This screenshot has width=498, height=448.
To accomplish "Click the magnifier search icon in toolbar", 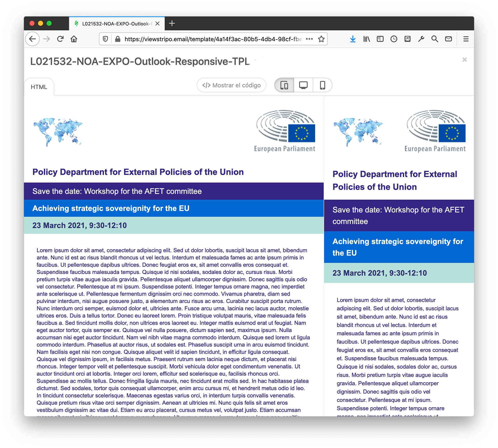I will pos(435,39).
